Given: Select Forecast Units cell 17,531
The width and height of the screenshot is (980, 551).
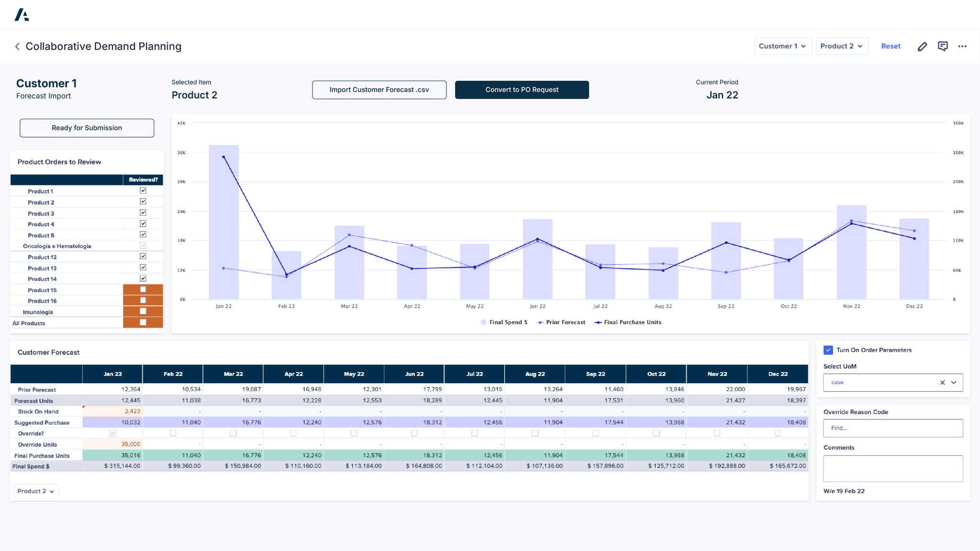Looking at the screenshot, I should point(595,400).
